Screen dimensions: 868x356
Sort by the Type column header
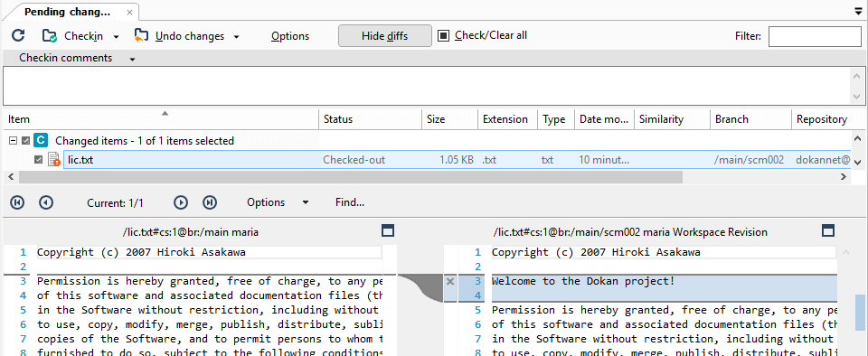556,119
